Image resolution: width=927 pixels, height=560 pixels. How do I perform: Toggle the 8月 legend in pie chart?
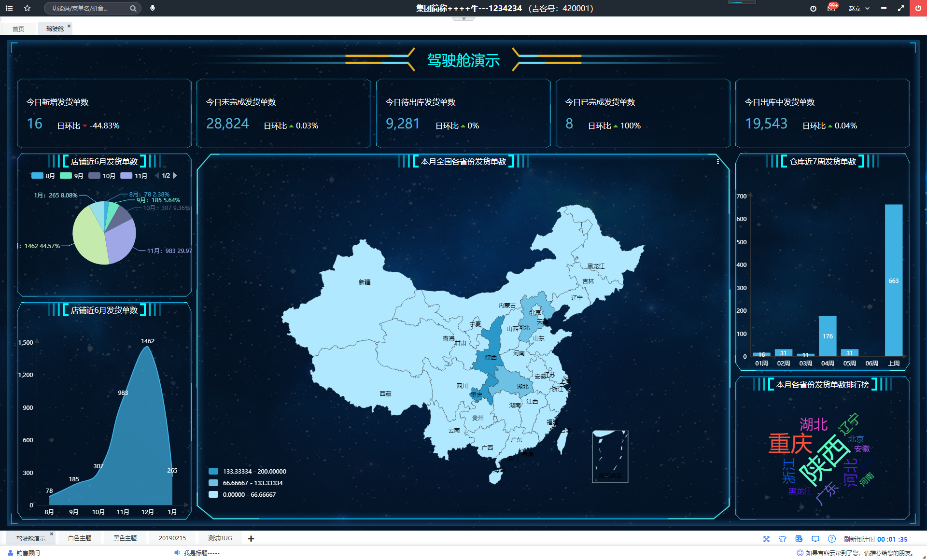43,176
